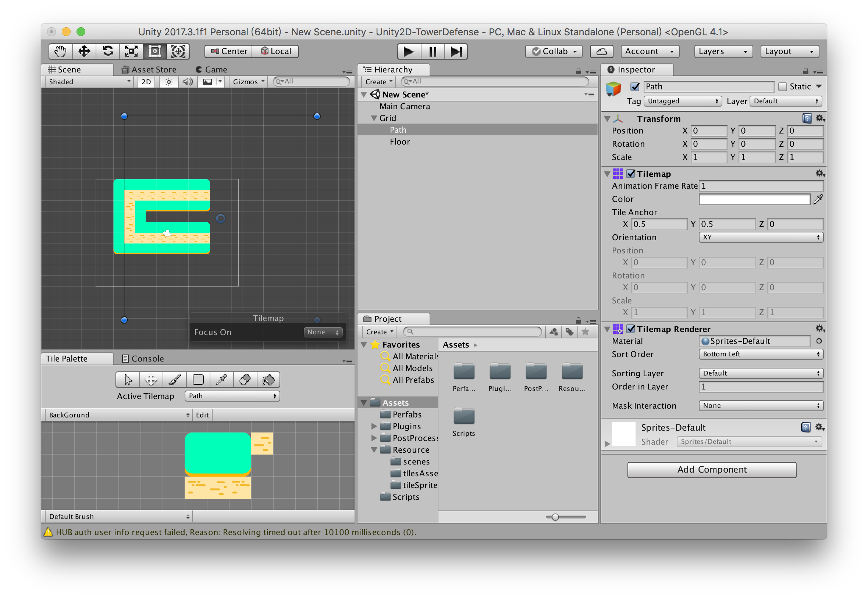Select the Hand tool in the toolbar
This screenshot has width=868, height=598.
pos(60,51)
